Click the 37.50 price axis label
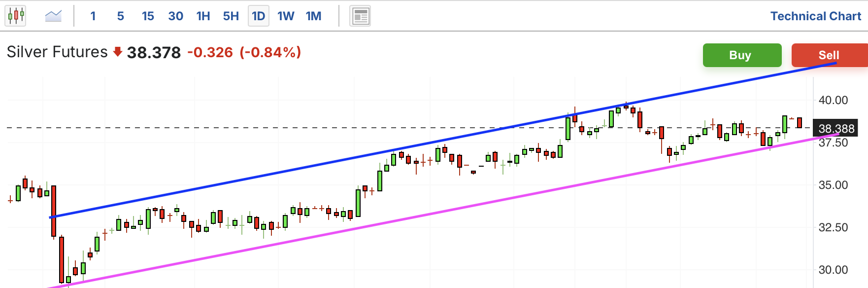 [833, 143]
